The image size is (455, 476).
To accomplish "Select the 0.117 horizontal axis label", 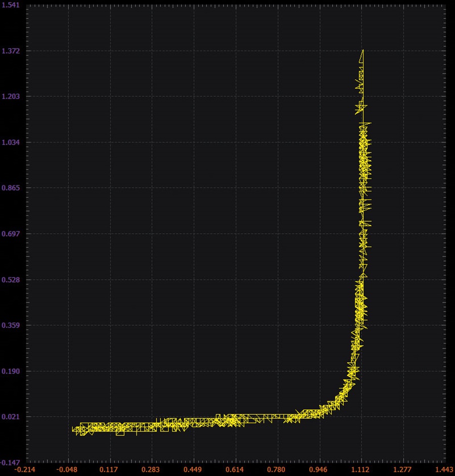I will point(109,470).
